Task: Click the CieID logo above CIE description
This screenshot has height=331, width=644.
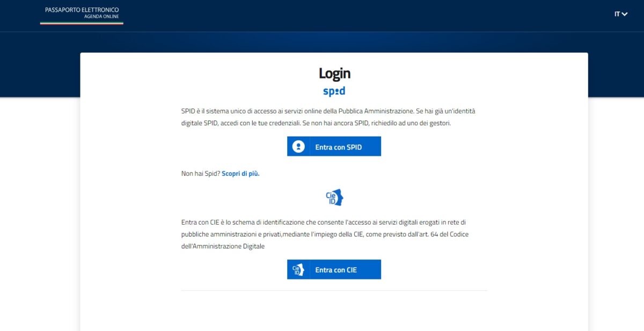Action: click(x=334, y=198)
